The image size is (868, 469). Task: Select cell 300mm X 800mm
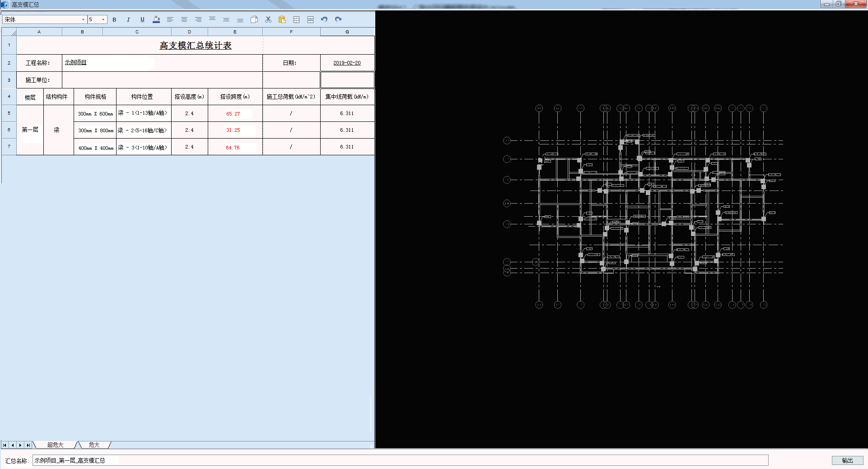pyautogui.click(x=95, y=130)
